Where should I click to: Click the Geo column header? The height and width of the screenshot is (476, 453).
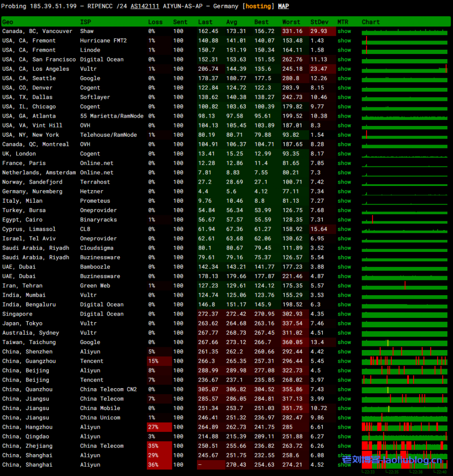(7, 22)
